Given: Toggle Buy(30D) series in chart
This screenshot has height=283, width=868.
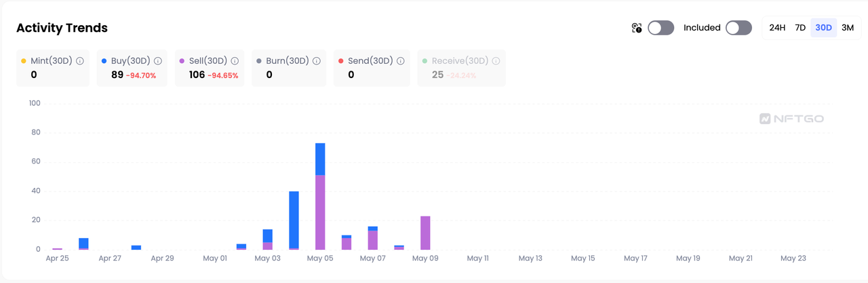Looking at the screenshot, I should coord(132,68).
